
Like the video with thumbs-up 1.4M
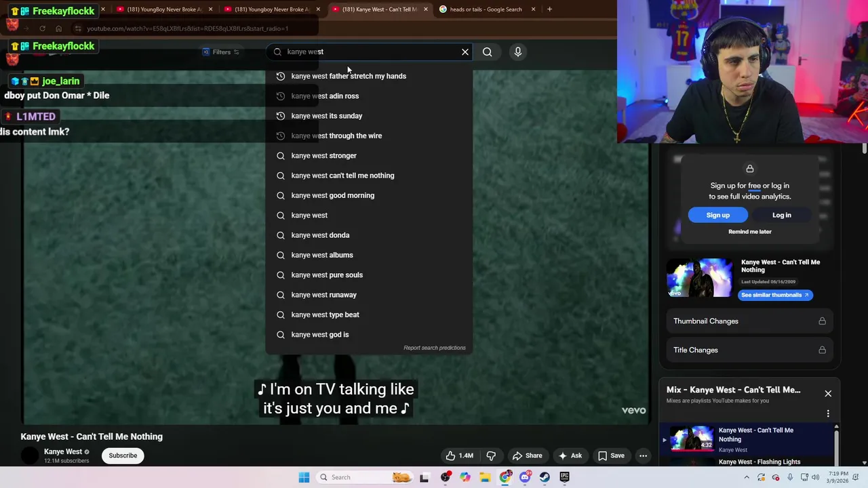[459, 455]
